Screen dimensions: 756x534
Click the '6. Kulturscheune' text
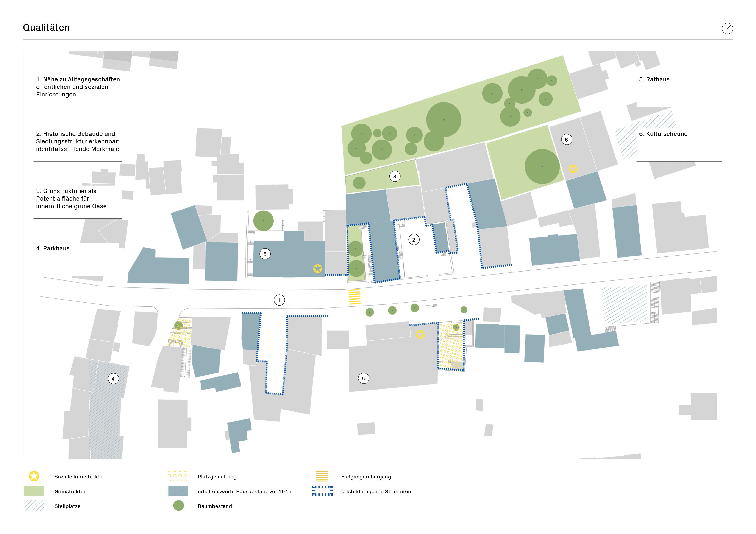663,134
